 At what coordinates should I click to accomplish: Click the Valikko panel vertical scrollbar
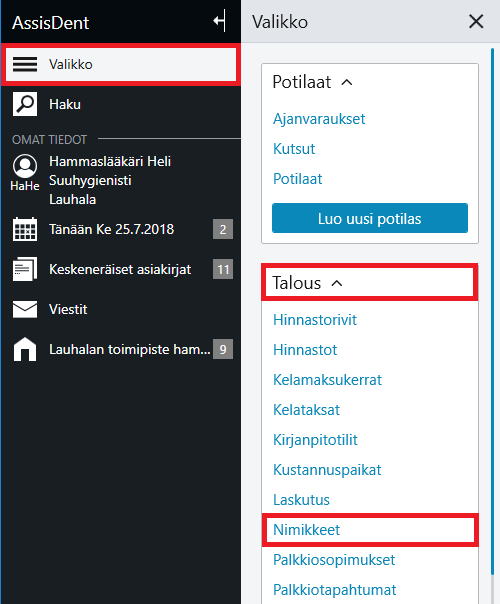pos(492,312)
